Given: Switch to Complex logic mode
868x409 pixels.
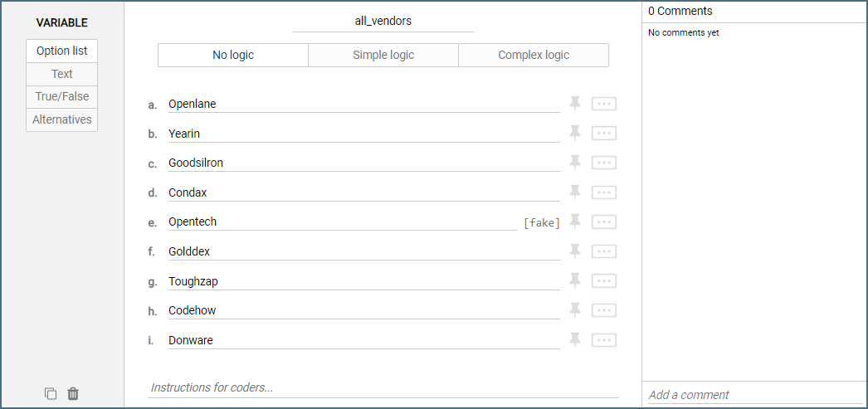Looking at the screenshot, I should pos(534,56).
